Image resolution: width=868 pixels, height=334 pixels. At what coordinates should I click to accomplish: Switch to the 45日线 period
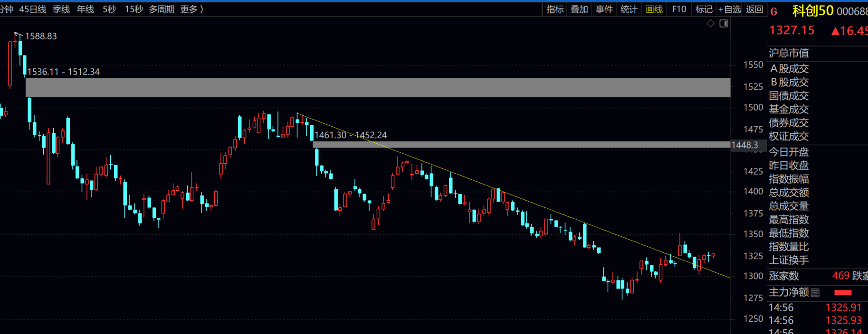pyautogui.click(x=32, y=9)
